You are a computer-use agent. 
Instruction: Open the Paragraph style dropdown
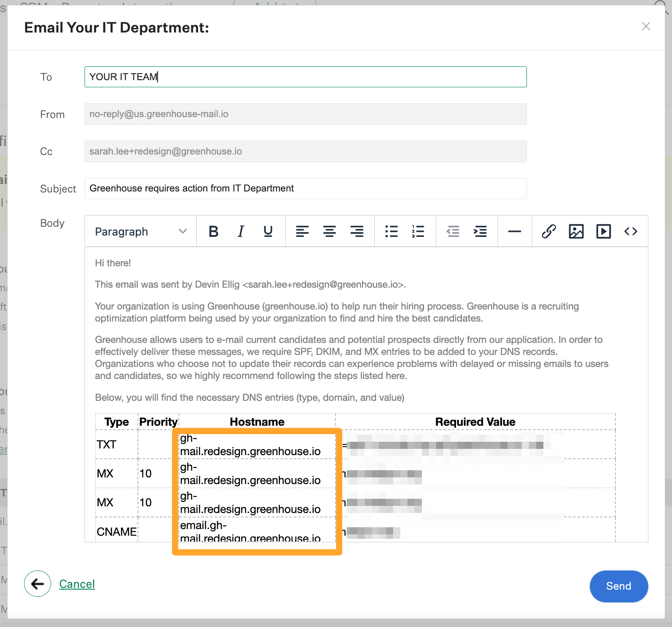[x=140, y=232]
